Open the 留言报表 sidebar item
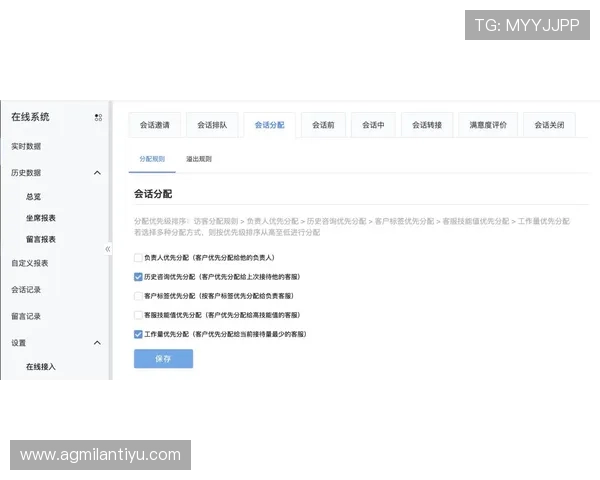This screenshot has width=600, height=480. 41,240
